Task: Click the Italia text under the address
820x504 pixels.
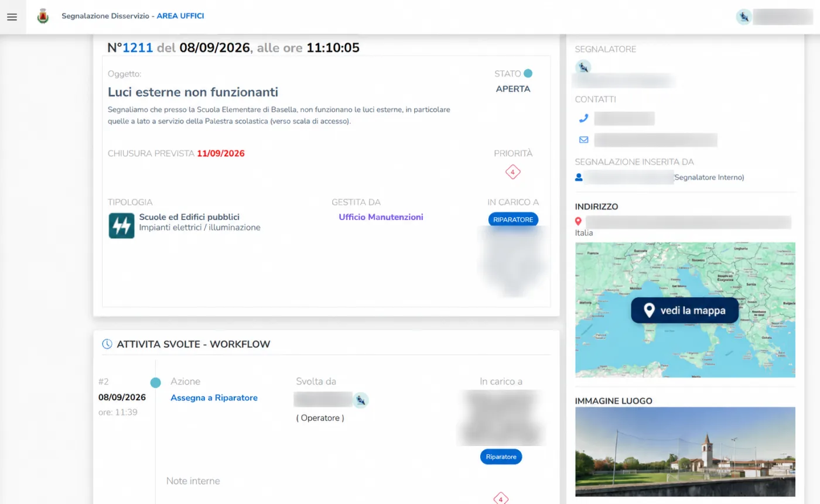Action: tap(584, 233)
